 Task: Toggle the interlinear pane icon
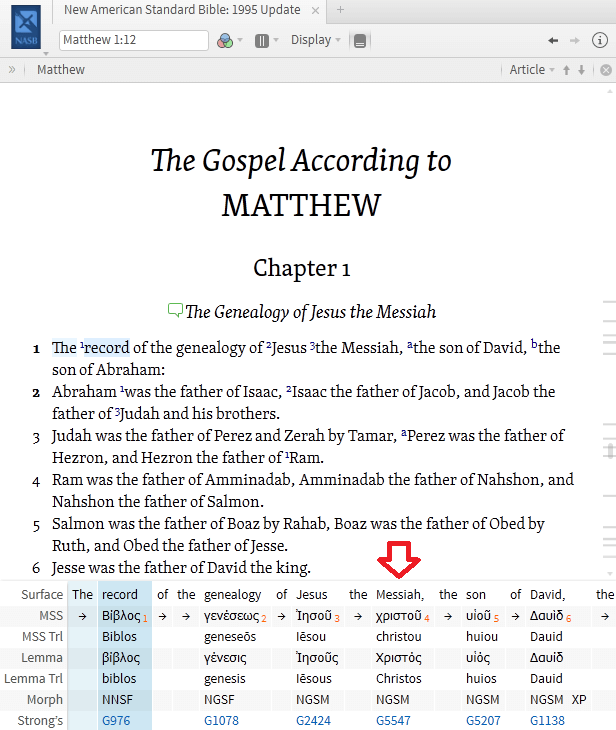tap(360, 41)
